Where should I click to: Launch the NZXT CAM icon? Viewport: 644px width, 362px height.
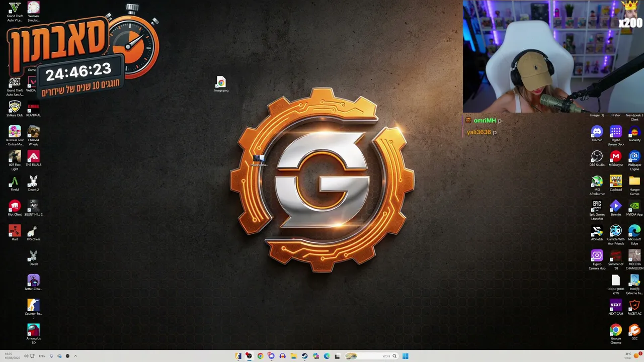pyautogui.click(x=616, y=307)
